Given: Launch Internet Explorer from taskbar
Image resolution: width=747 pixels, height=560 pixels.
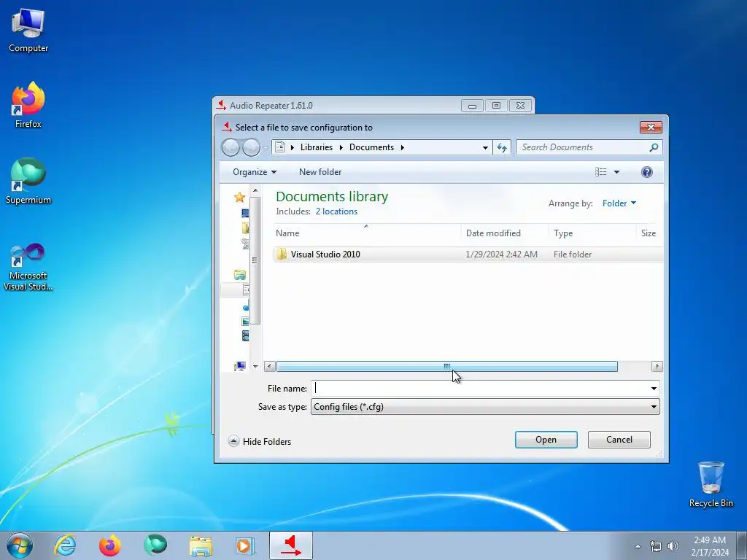Looking at the screenshot, I should click(x=65, y=545).
